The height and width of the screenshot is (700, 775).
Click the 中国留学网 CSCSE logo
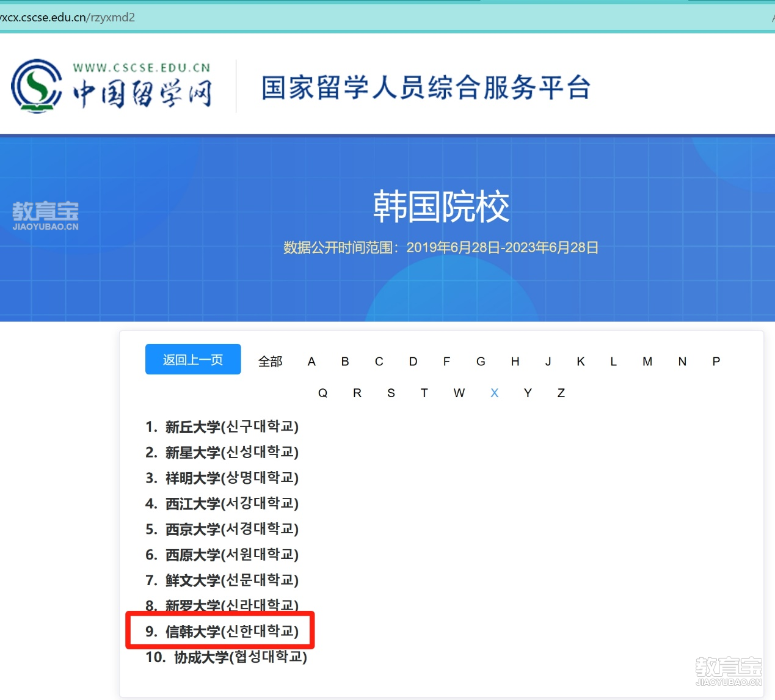point(112,86)
